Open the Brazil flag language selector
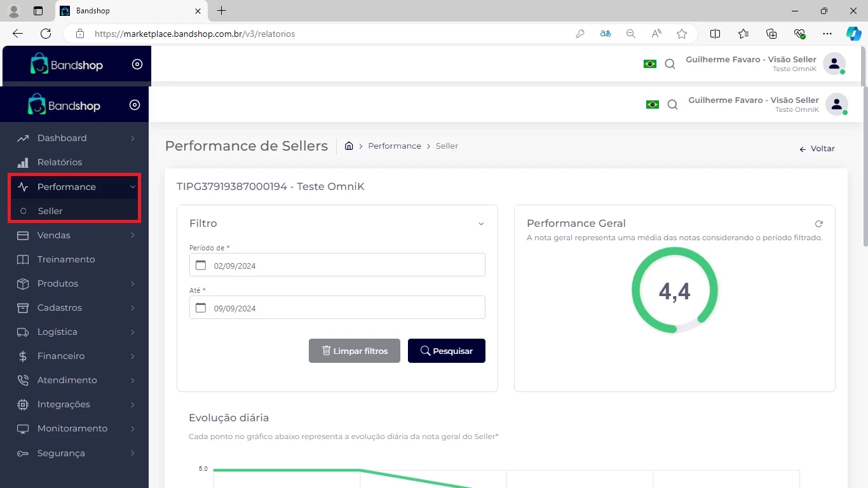 (x=652, y=105)
